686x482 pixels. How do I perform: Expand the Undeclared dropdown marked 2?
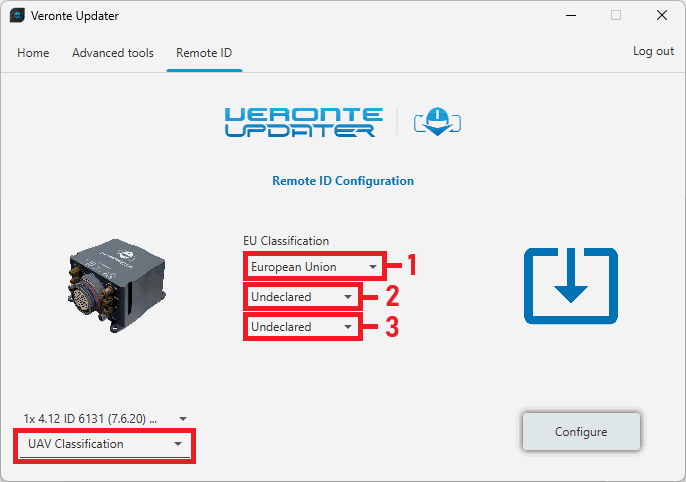(302, 297)
